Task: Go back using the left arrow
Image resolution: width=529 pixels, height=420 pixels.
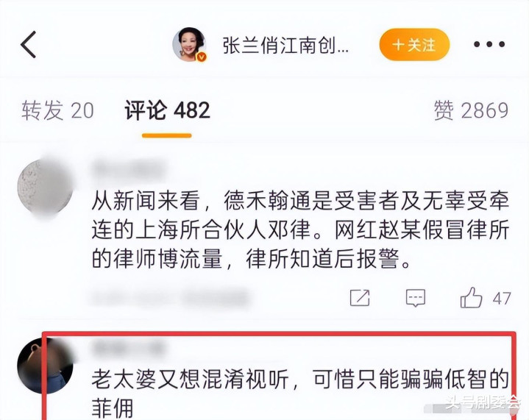Action: (29, 45)
